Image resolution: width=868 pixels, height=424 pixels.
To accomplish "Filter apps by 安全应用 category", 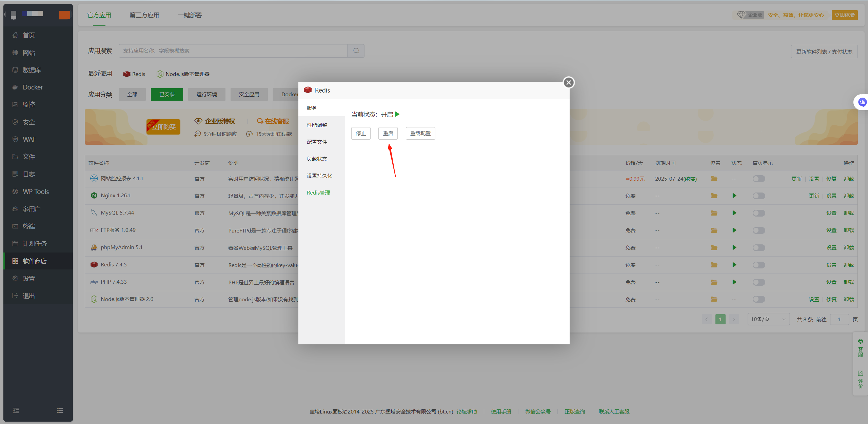I will pos(249,94).
